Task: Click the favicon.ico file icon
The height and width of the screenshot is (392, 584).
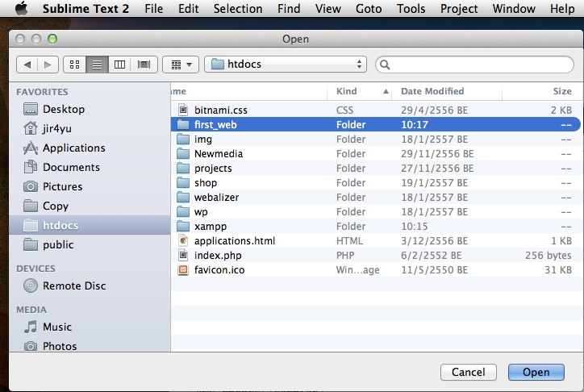Action: [183, 269]
